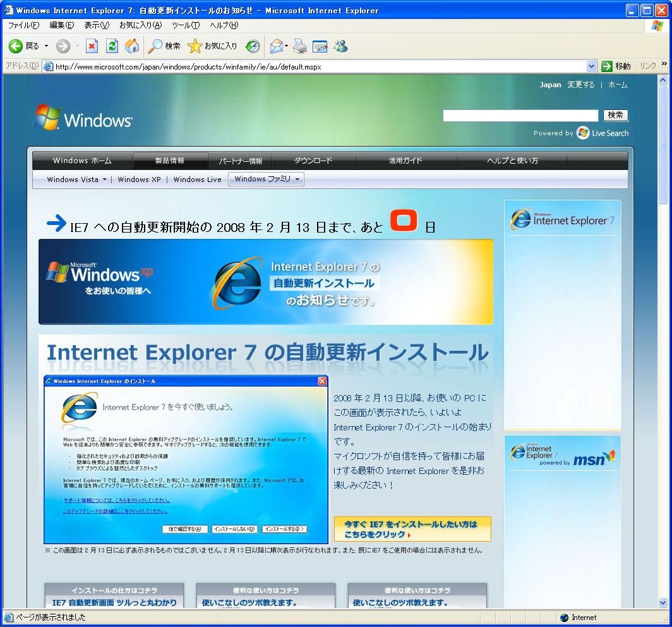
Task: Open the Messenger people icon
Action: pos(341,46)
